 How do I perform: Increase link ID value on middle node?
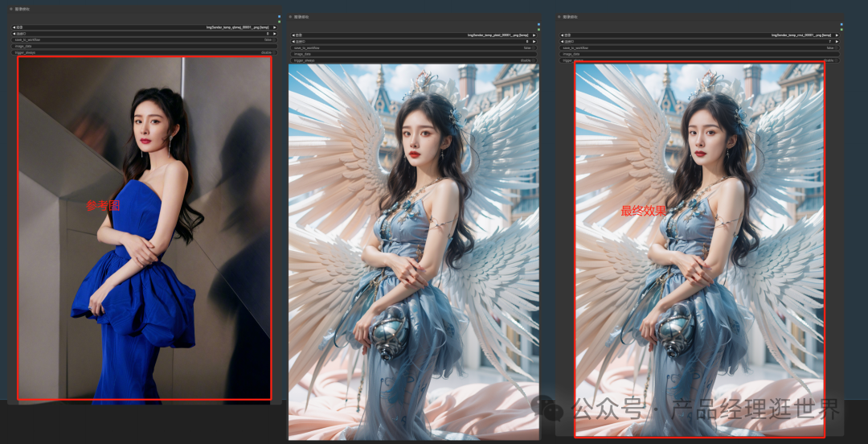[x=534, y=42]
